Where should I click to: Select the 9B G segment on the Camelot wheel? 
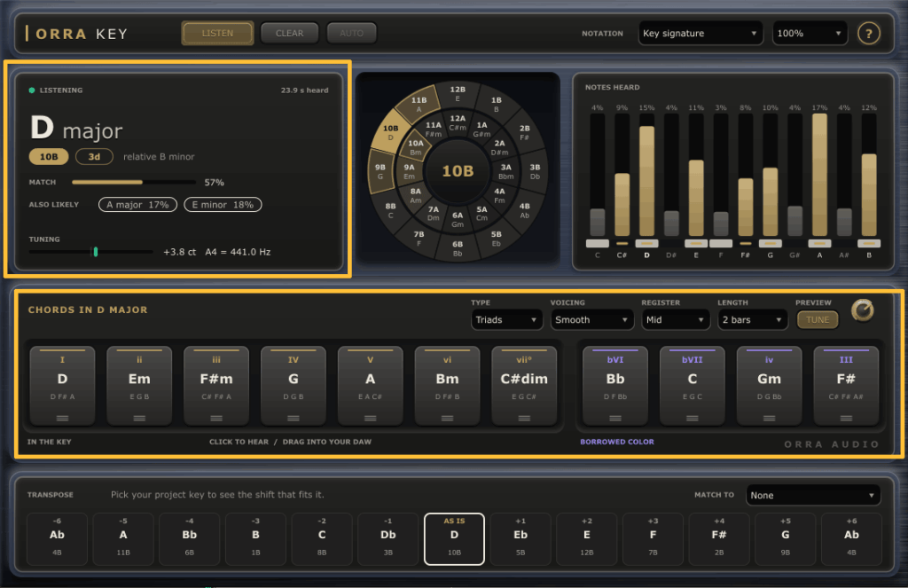pos(380,171)
